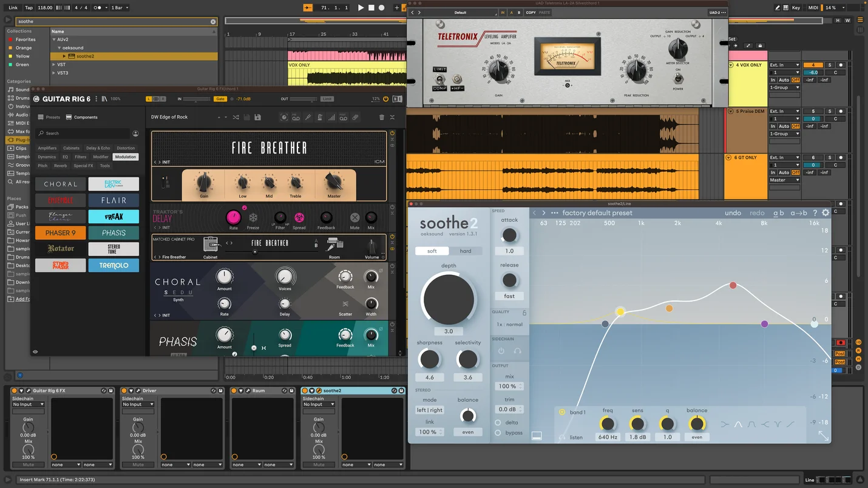Open the soothe2 1x normal quality selector

tap(509, 325)
